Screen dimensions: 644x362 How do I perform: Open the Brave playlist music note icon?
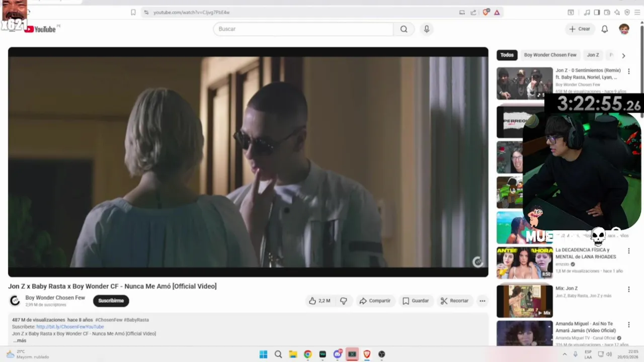tap(587, 13)
